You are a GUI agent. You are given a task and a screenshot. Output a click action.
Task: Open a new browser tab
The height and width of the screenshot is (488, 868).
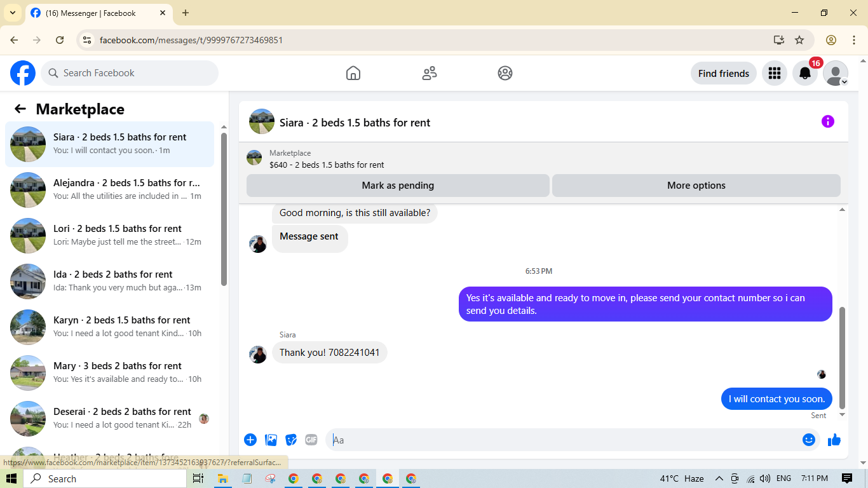tap(186, 13)
